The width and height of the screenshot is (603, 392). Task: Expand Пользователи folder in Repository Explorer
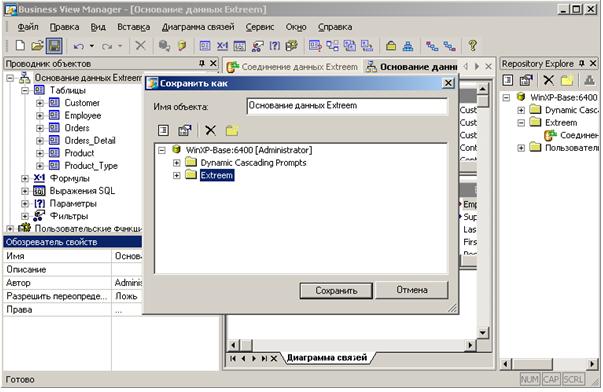coord(521,148)
